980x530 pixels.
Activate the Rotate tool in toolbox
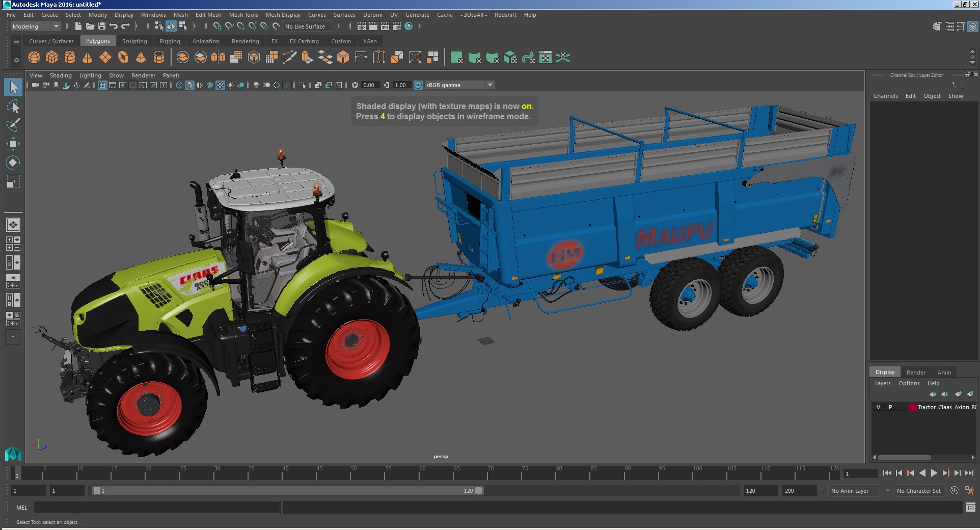[x=13, y=163]
